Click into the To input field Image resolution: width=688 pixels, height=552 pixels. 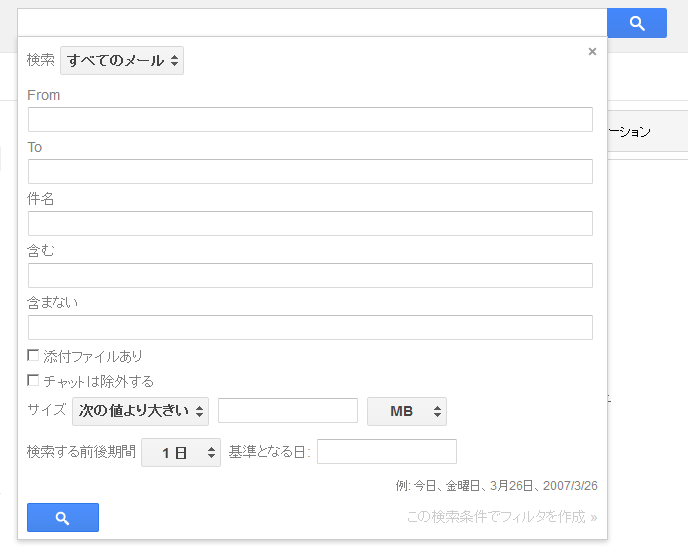tap(310, 171)
